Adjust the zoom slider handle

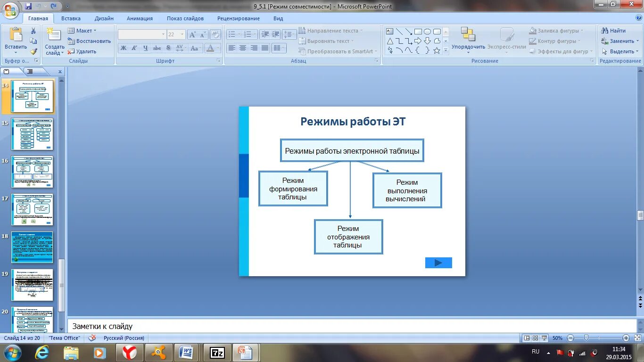[586, 338]
